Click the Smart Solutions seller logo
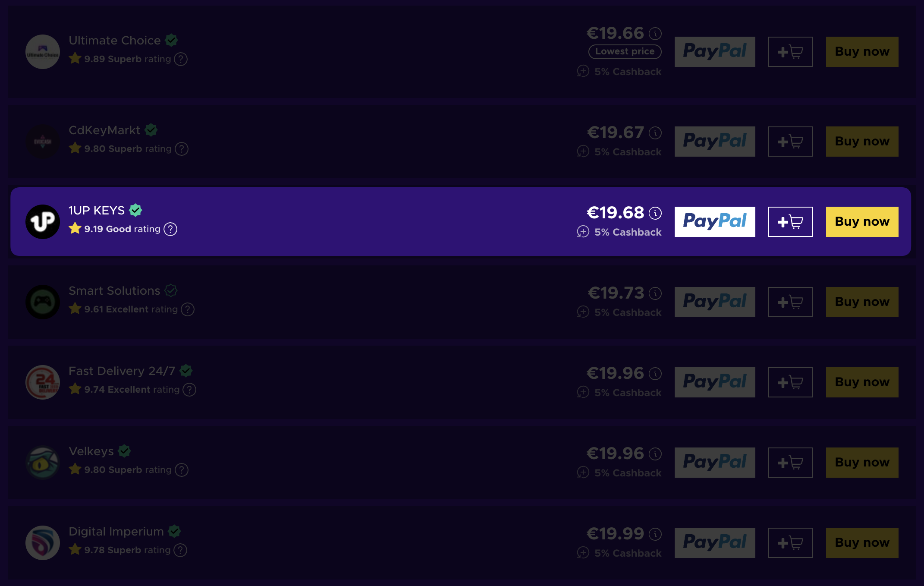This screenshot has width=924, height=586. [43, 302]
